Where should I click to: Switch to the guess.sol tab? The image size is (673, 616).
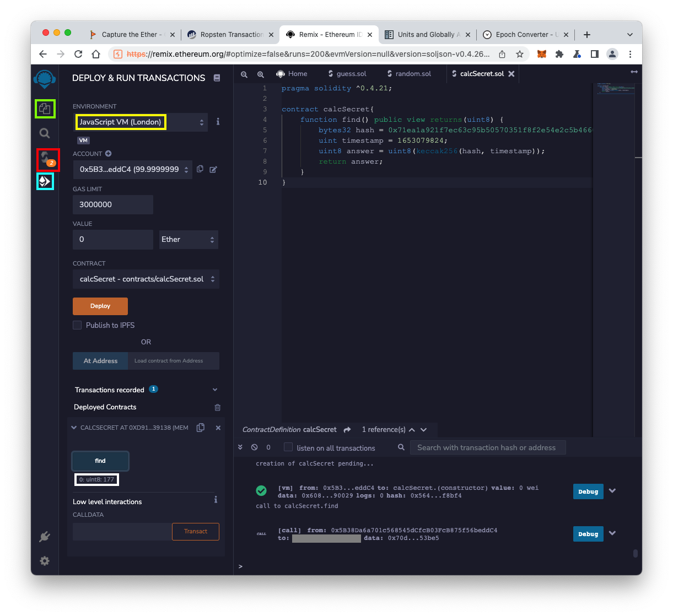pyautogui.click(x=347, y=74)
